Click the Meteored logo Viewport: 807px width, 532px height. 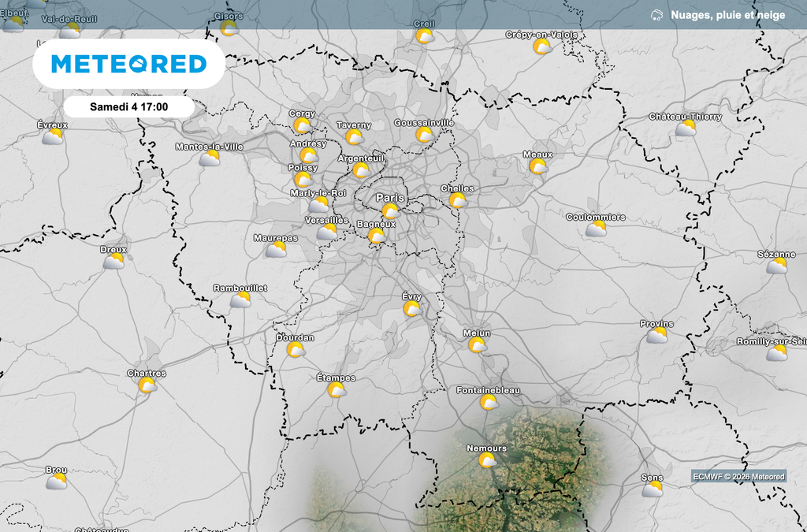[x=129, y=64]
